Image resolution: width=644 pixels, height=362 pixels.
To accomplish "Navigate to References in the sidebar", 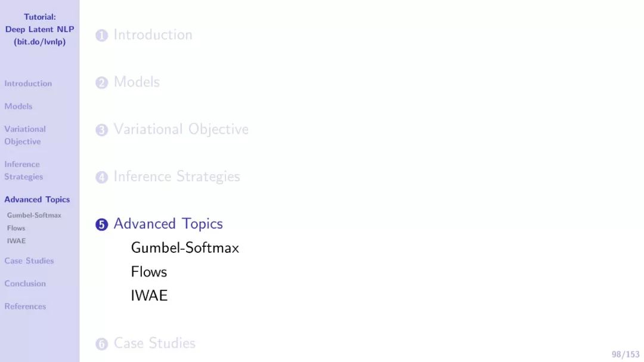I will (x=25, y=306).
